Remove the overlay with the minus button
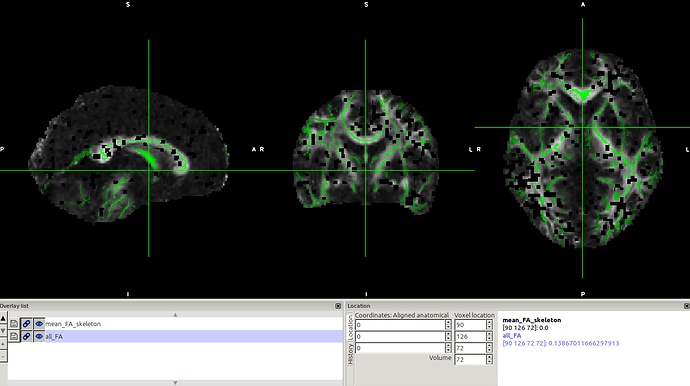Image resolution: width=690 pixels, height=386 pixels. [3, 356]
